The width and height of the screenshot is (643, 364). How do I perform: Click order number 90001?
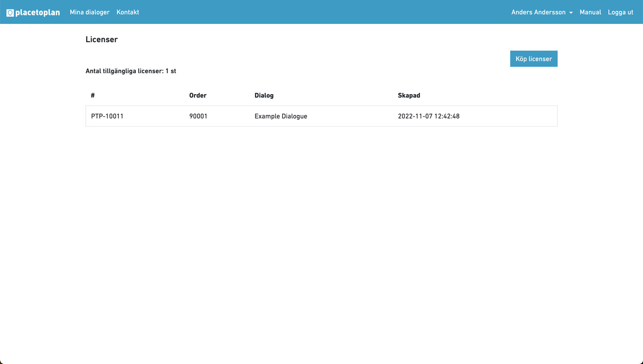[x=198, y=116]
